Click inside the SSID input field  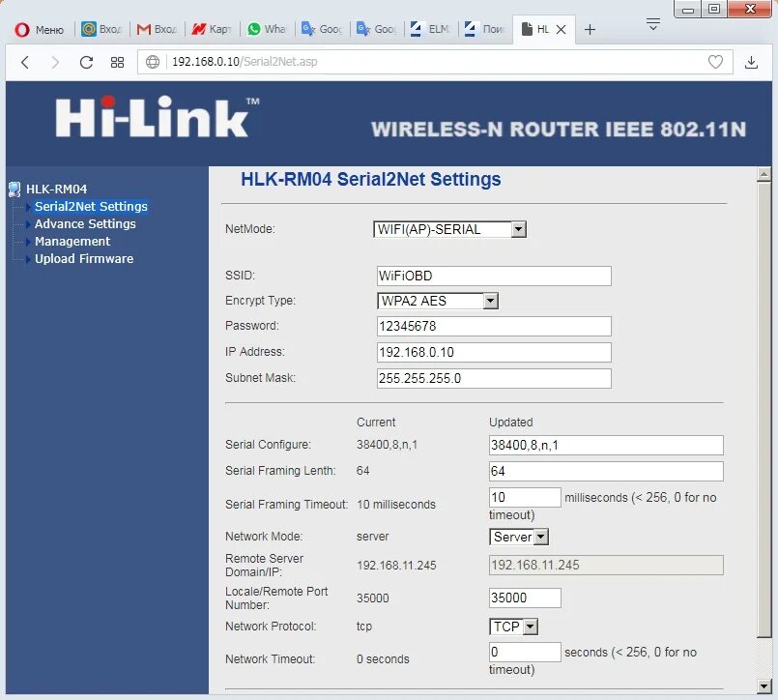[493, 276]
